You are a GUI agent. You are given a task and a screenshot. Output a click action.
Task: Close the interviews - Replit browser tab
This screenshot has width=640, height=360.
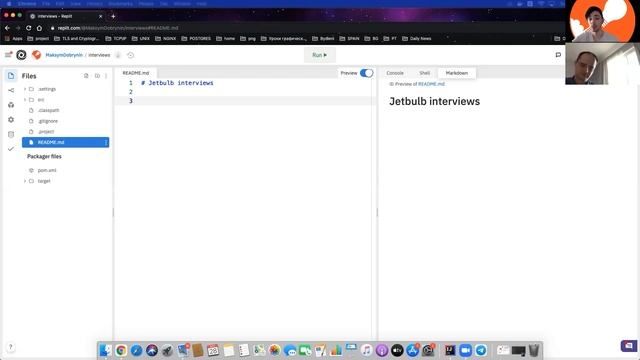click(100, 16)
